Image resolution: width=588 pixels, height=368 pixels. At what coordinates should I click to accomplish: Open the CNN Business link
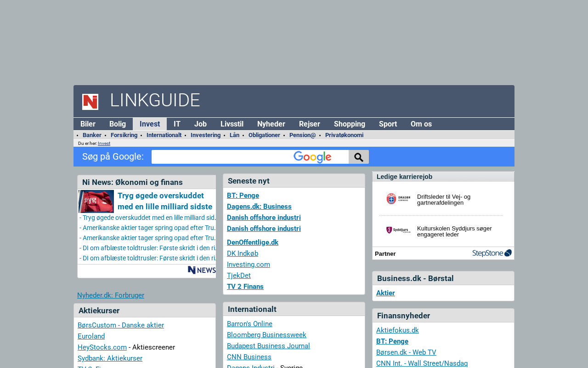pos(249,357)
